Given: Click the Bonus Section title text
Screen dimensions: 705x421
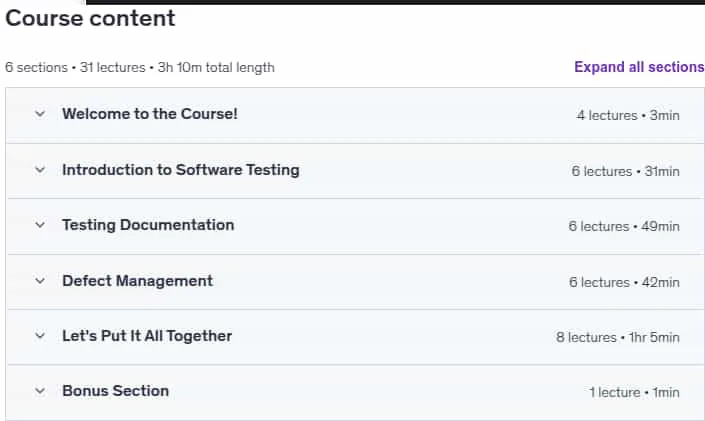Looking at the screenshot, I should pyautogui.click(x=116, y=391).
